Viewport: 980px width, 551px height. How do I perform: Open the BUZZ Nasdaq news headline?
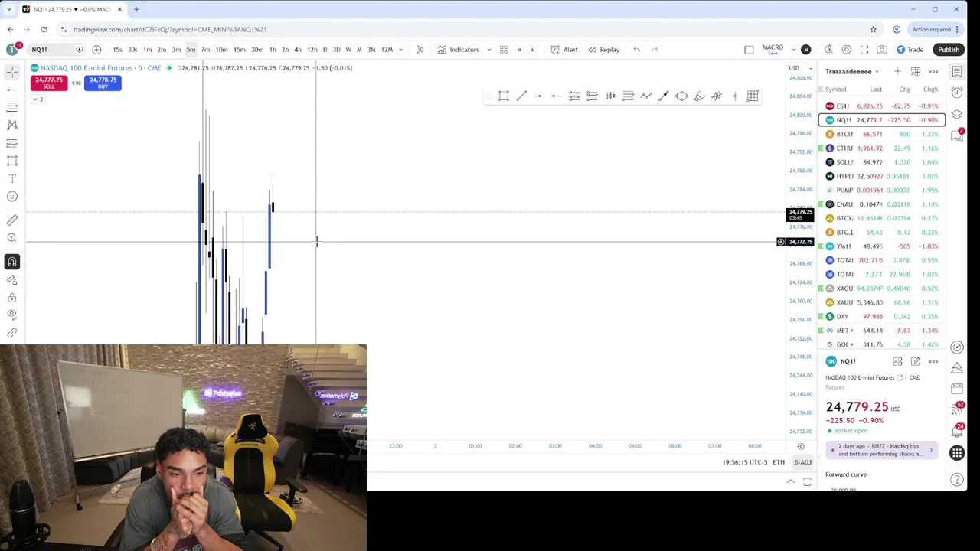click(881, 450)
